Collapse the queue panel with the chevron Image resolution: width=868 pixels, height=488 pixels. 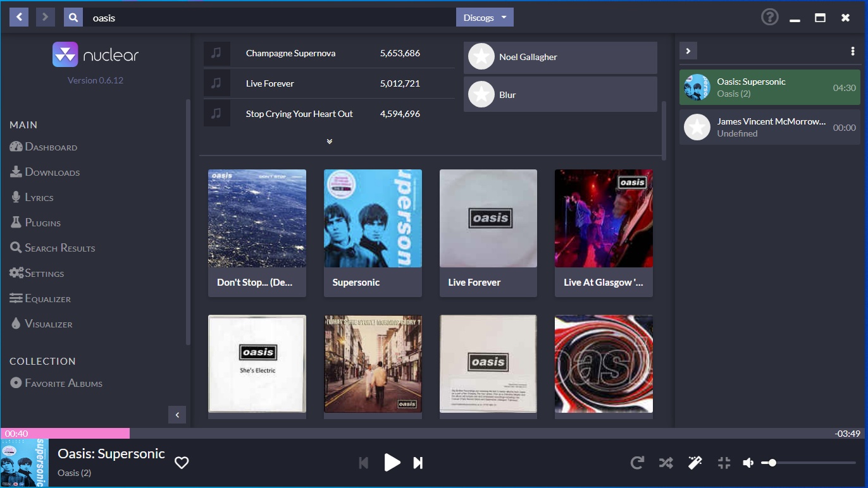(688, 51)
